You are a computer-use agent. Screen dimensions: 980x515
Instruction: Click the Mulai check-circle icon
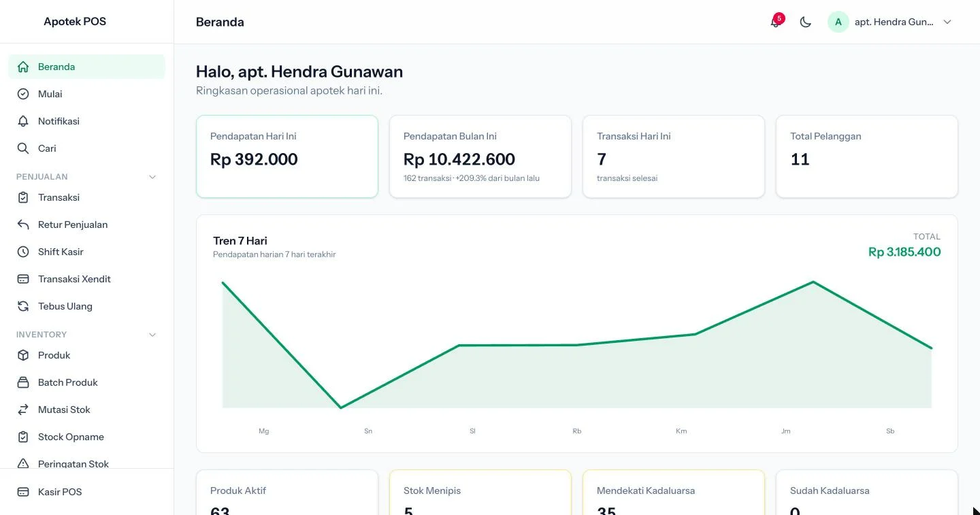(23, 94)
